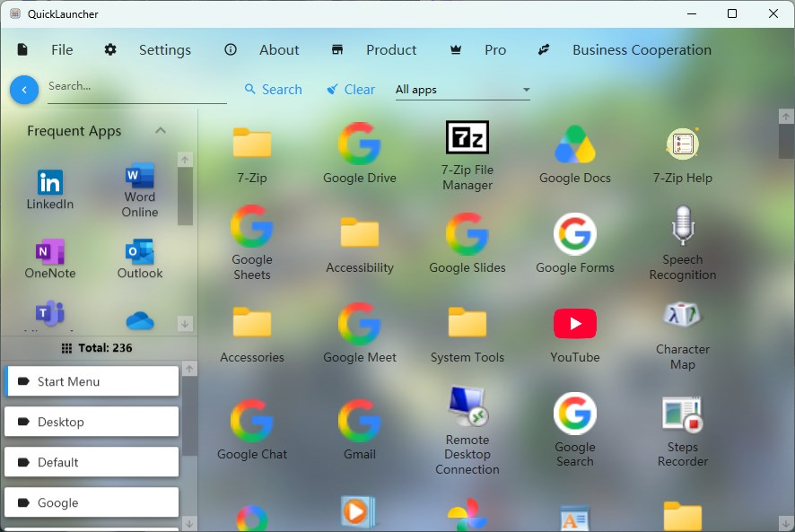The height and width of the screenshot is (532, 795).
Task: Launch Steps Recorder
Action: [x=683, y=432]
